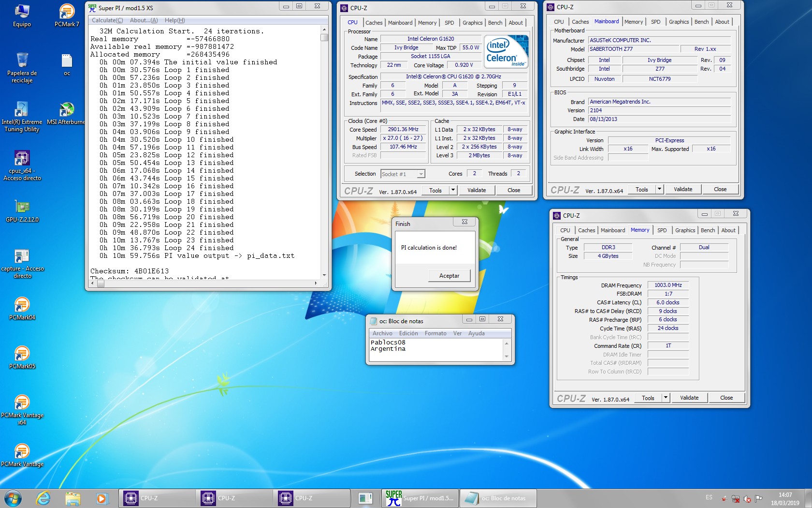This screenshot has height=508, width=812.
Task: Launch PCMark Vantage x64 icon
Action: (22, 410)
